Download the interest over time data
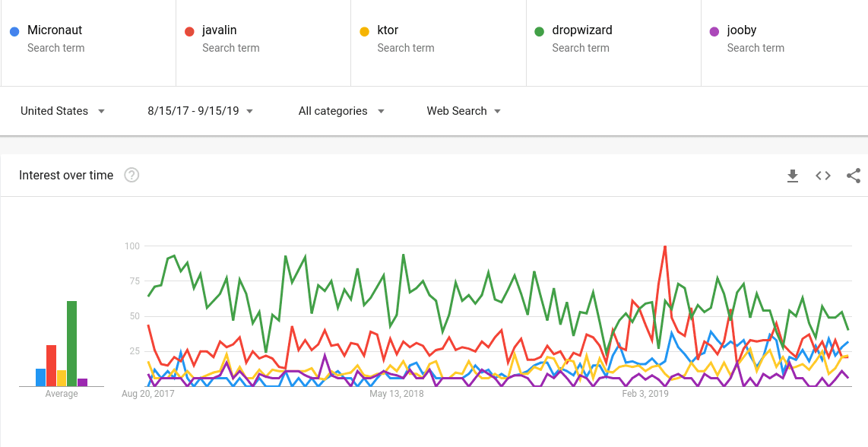This screenshot has width=868, height=447. point(793,176)
